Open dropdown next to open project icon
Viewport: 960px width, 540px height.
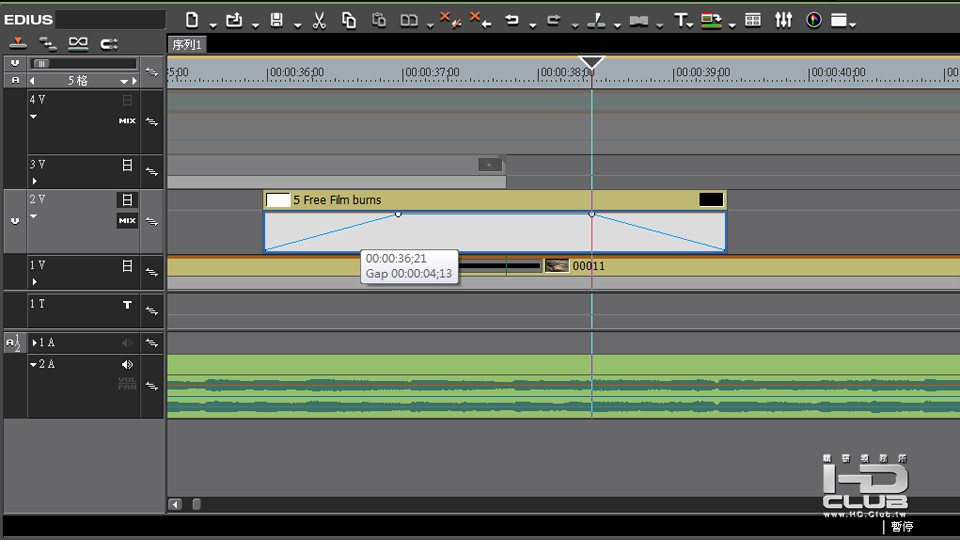255,25
